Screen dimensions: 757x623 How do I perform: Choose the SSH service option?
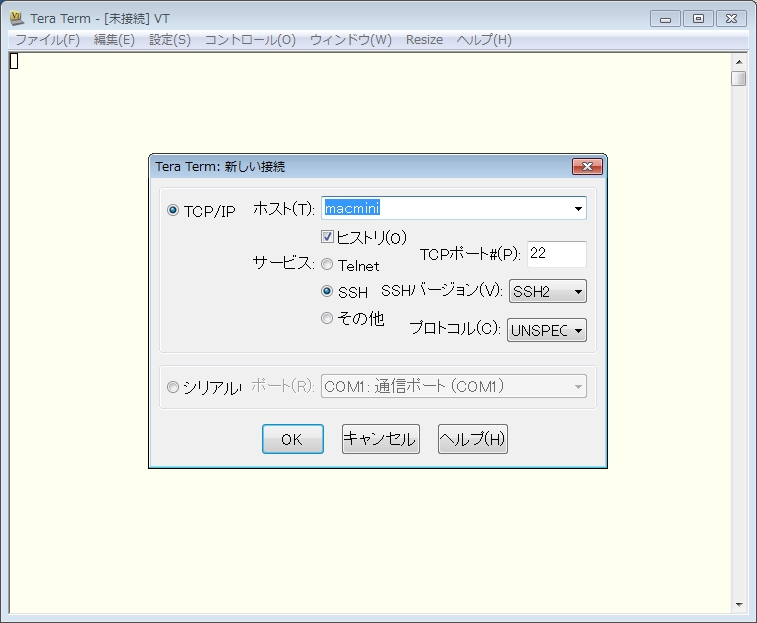[327, 292]
